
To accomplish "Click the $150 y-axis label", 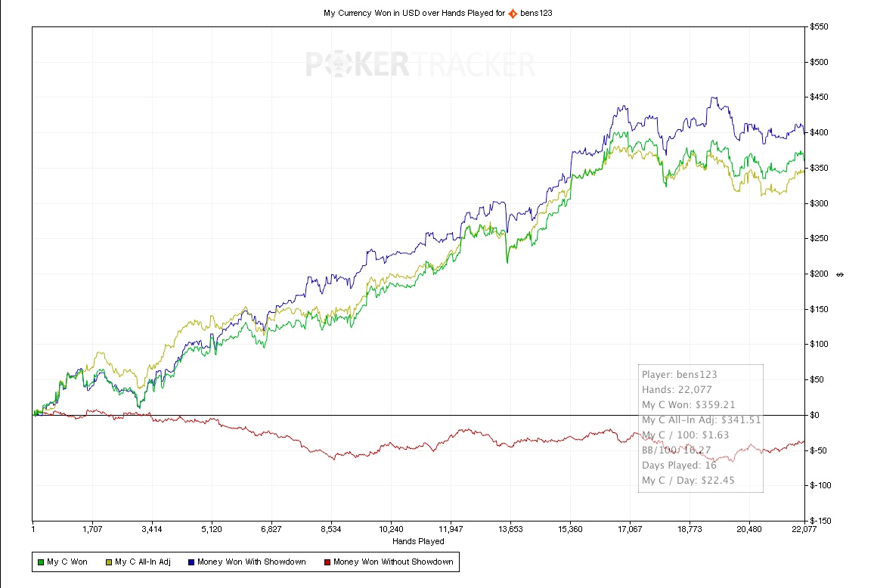I will [819, 309].
